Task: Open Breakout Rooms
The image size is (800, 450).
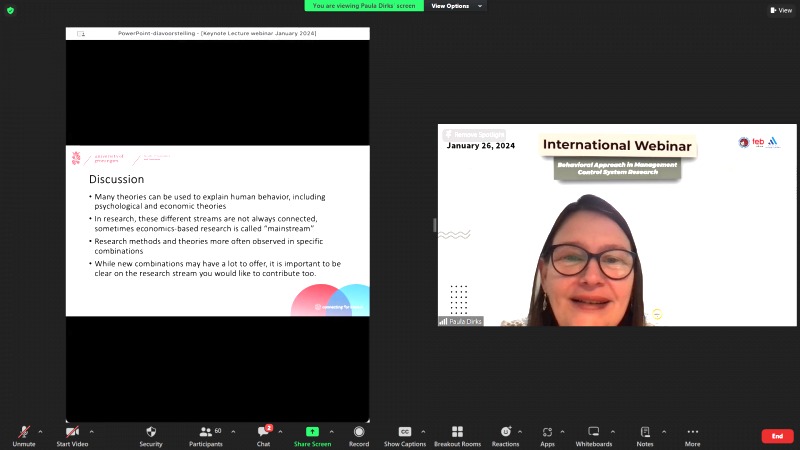Action: click(457, 435)
